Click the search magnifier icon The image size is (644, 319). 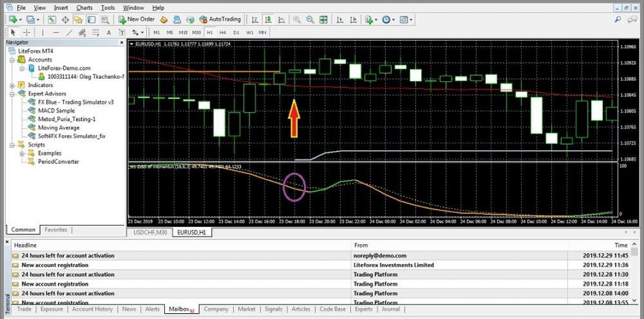618,19
